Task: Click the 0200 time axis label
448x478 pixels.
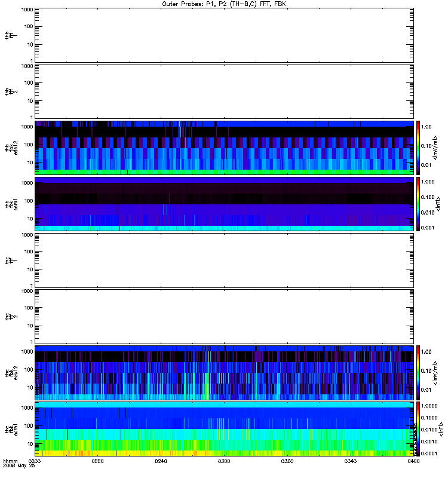Action: pyautogui.click(x=35, y=461)
